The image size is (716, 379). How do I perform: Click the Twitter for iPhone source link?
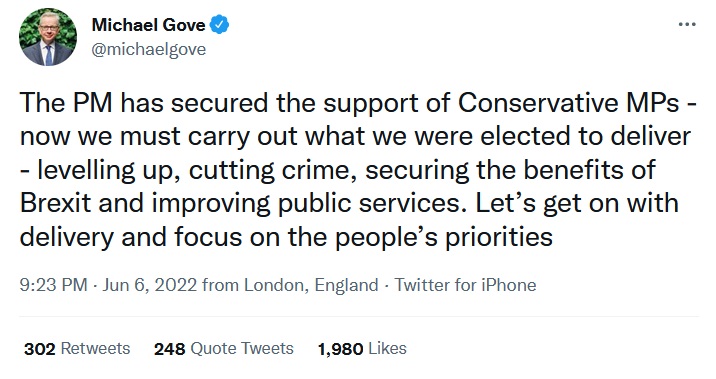click(465, 285)
